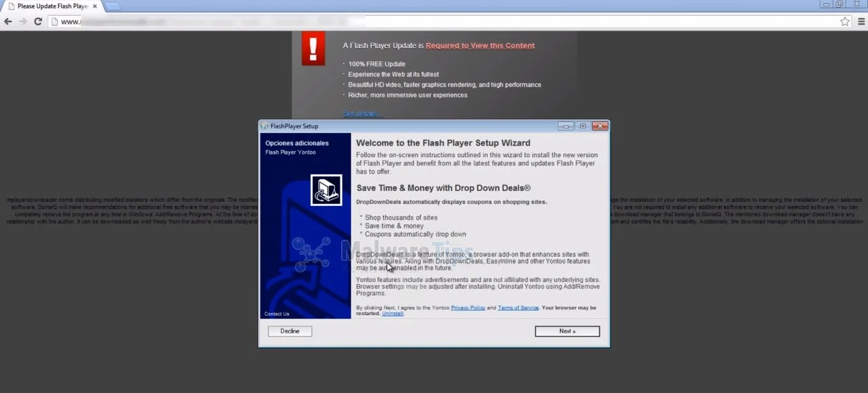Click the 100% FREE Update bullet
The image size is (868, 393).
376,64
